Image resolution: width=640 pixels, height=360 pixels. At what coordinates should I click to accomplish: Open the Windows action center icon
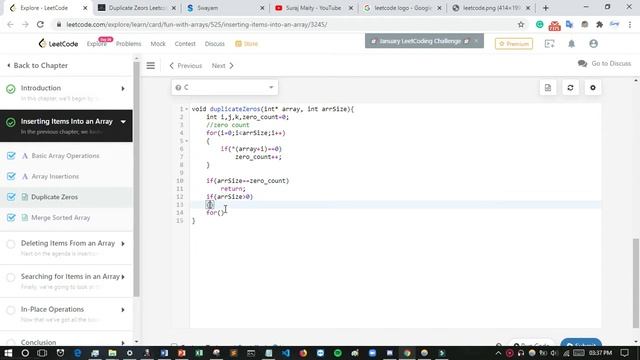click(624, 353)
